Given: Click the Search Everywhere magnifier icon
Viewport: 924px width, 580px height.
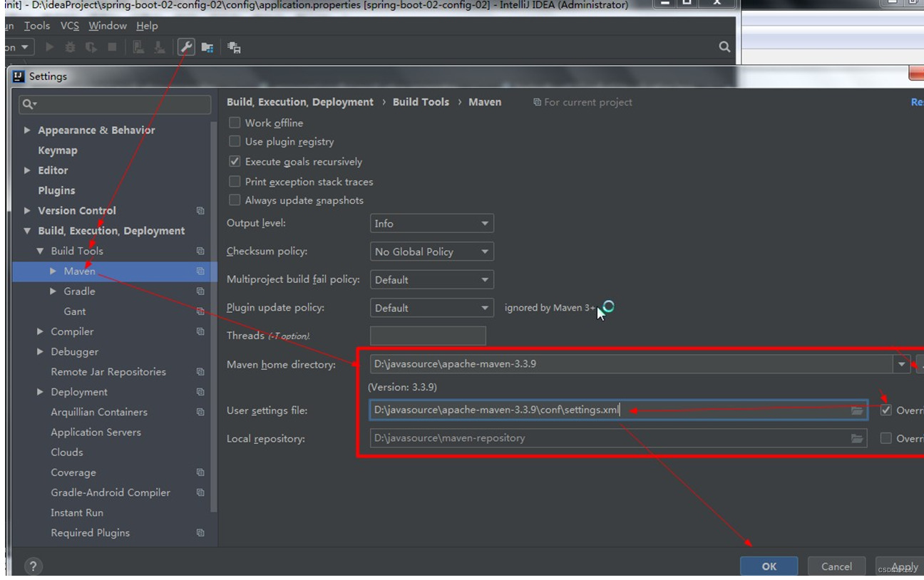Looking at the screenshot, I should tap(724, 47).
